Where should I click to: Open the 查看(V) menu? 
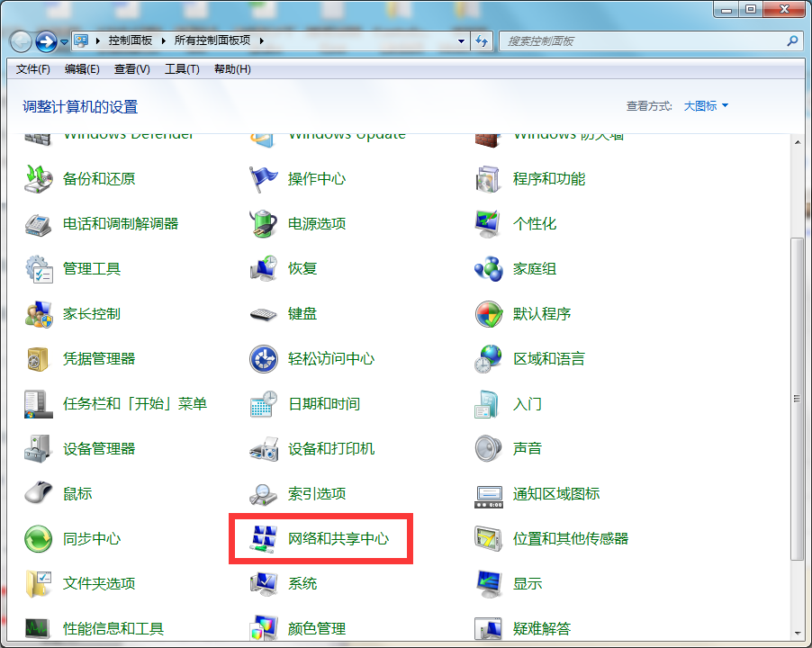[131, 69]
